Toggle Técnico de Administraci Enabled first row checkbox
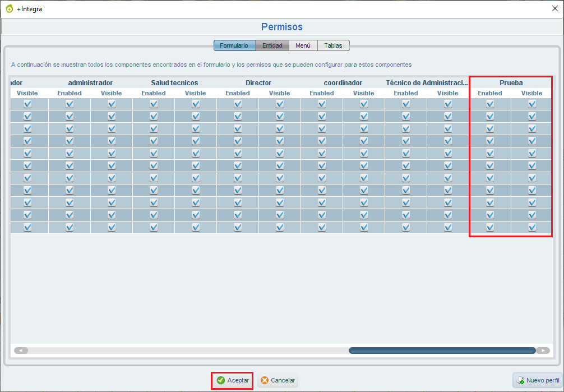 coord(406,104)
